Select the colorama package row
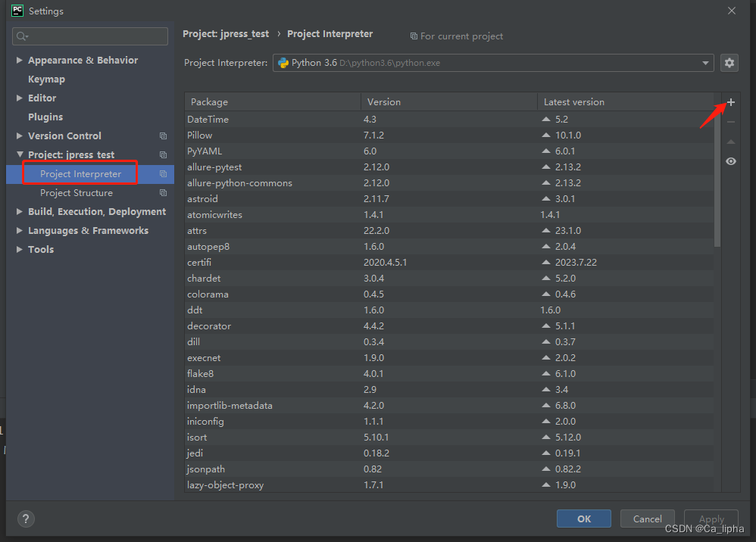The width and height of the screenshot is (756, 542). [x=449, y=294]
